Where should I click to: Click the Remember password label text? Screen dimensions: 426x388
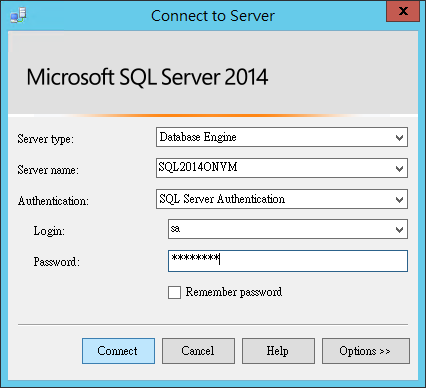(x=234, y=292)
